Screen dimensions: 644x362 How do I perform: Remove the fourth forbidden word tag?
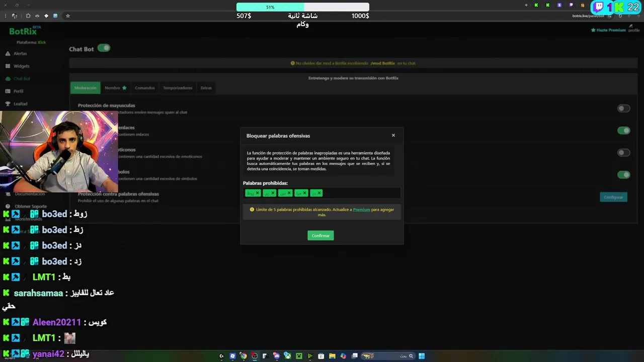coord(304,193)
